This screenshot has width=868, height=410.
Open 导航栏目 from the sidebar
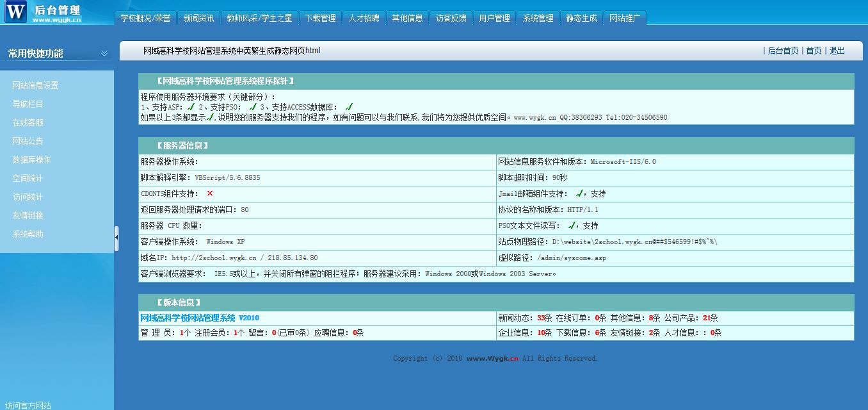[x=28, y=104]
